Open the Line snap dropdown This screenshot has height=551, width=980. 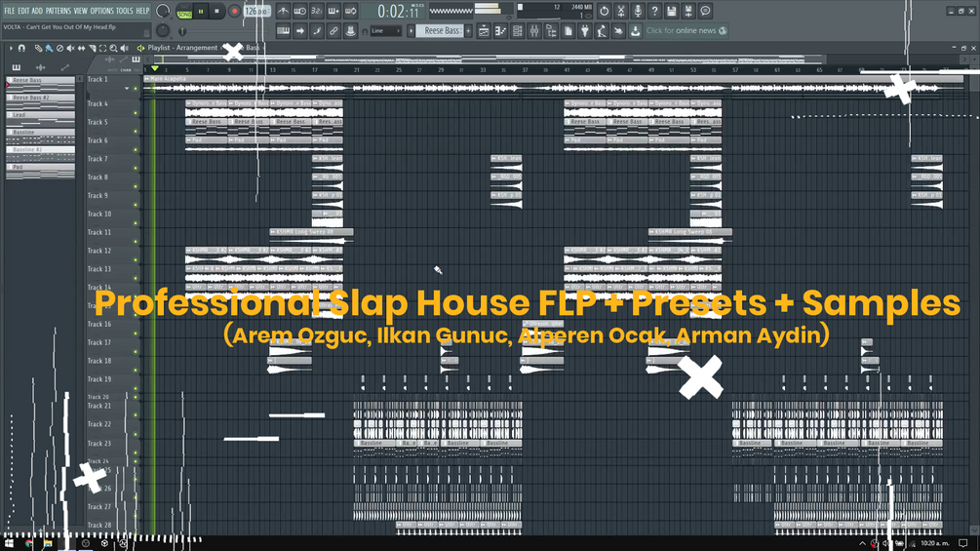pos(385,30)
